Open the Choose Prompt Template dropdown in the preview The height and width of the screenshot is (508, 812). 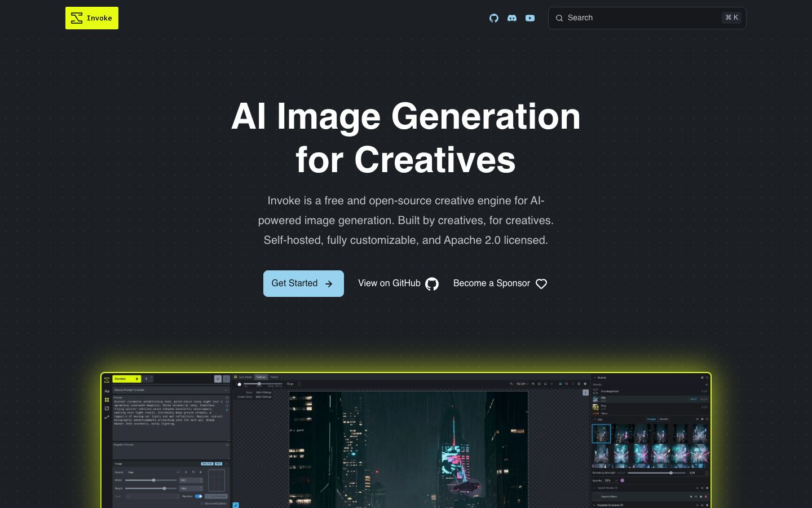(x=171, y=390)
